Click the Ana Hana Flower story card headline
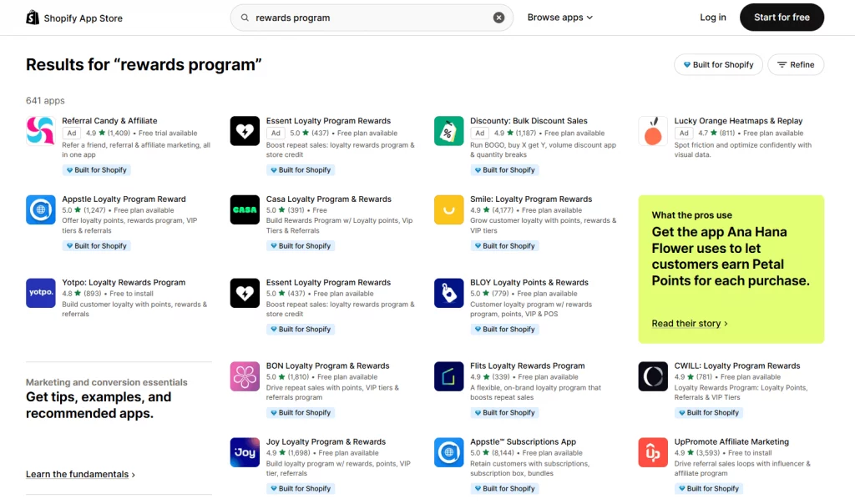Viewport: 855px width, 504px height. tap(730, 256)
